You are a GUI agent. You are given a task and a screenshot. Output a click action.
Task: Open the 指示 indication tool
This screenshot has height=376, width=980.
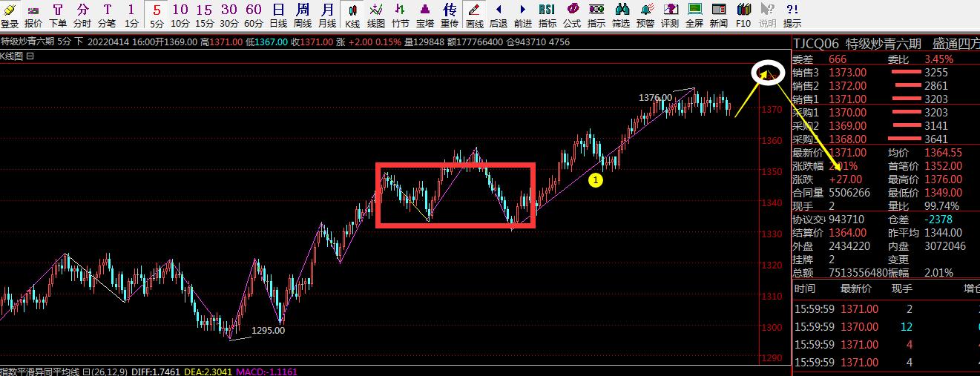click(x=596, y=15)
